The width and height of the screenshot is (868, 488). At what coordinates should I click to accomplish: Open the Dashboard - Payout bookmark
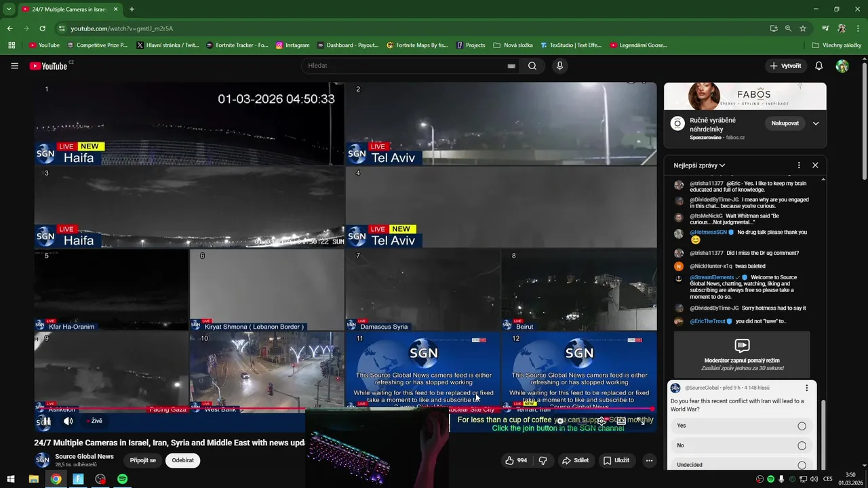click(347, 45)
